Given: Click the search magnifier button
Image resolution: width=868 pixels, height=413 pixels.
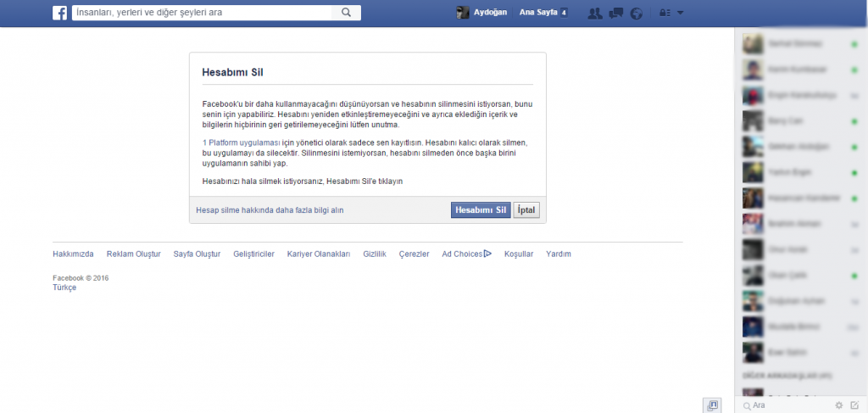Looking at the screenshot, I should pyautogui.click(x=346, y=13).
